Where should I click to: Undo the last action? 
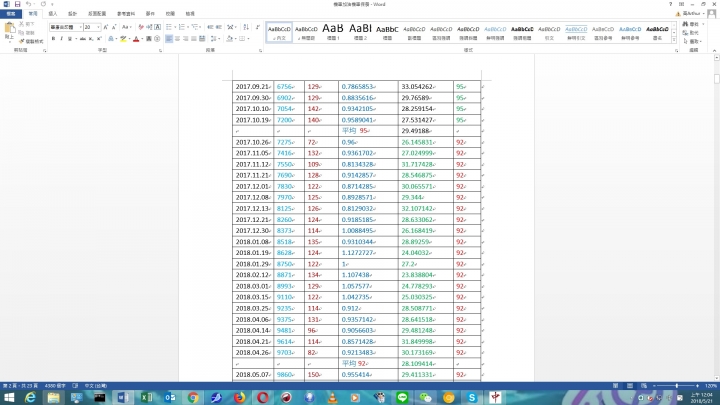point(28,4)
